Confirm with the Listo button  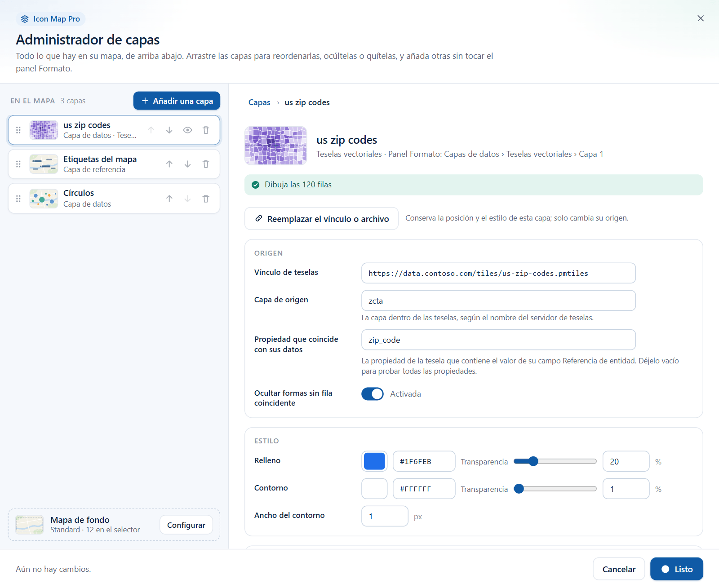pos(677,569)
